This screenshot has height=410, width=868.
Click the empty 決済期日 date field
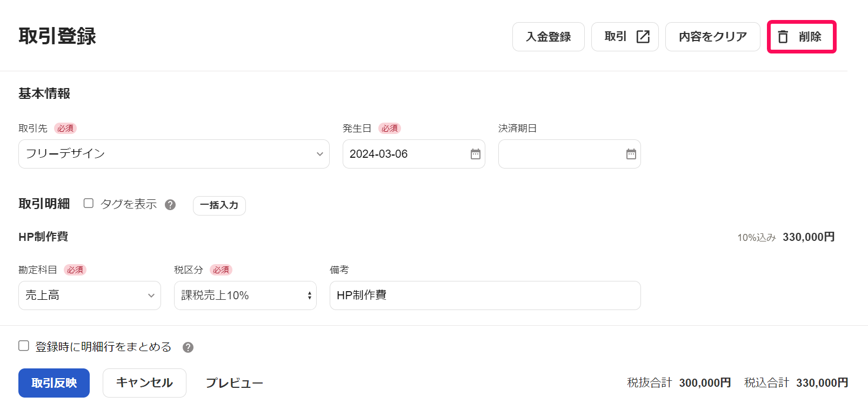click(x=570, y=154)
